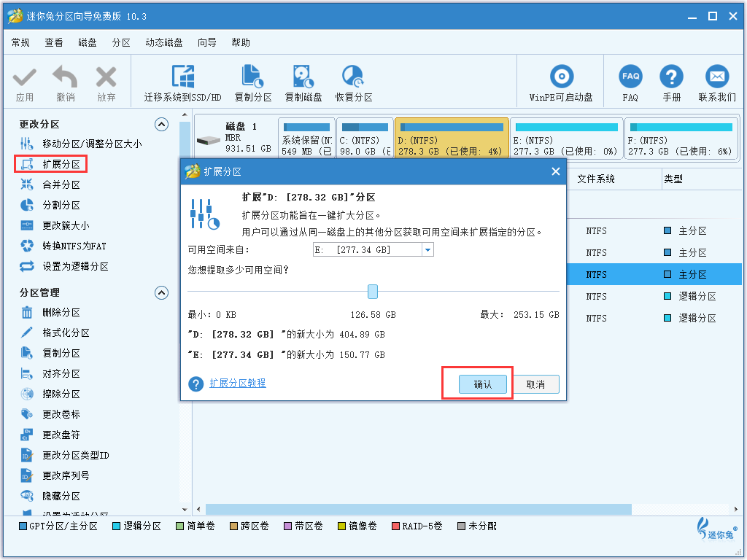This screenshot has height=560, width=747.
Task: Click the 类型 column header
Action: click(673, 179)
